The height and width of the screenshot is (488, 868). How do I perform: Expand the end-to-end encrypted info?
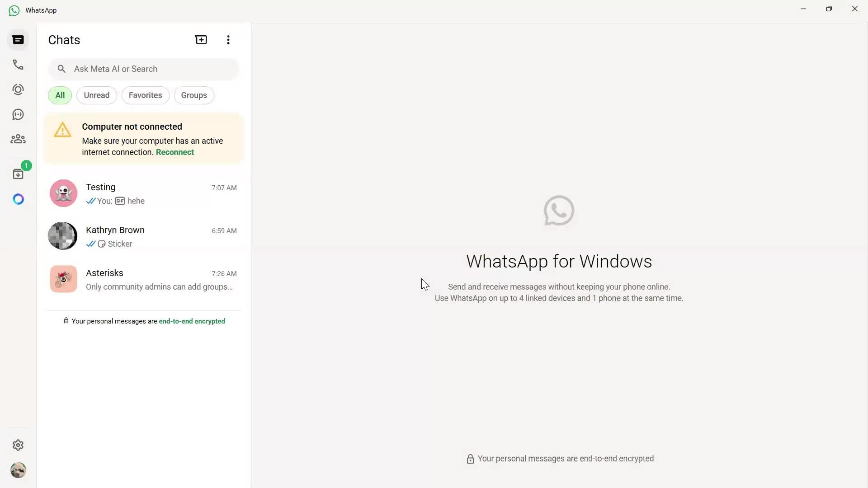192,321
